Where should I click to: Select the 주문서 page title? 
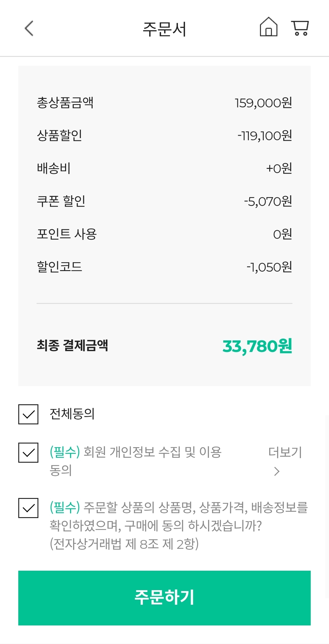(x=164, y=29)
